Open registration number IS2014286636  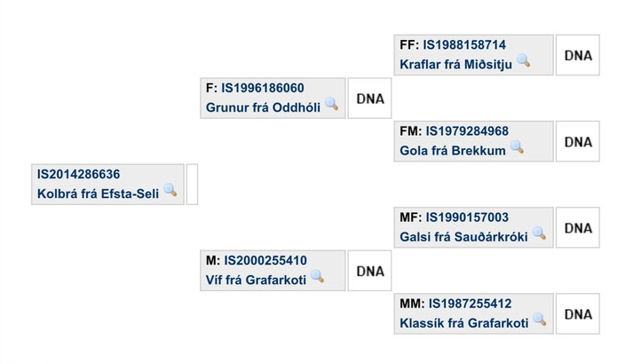(x=78, y=174)
